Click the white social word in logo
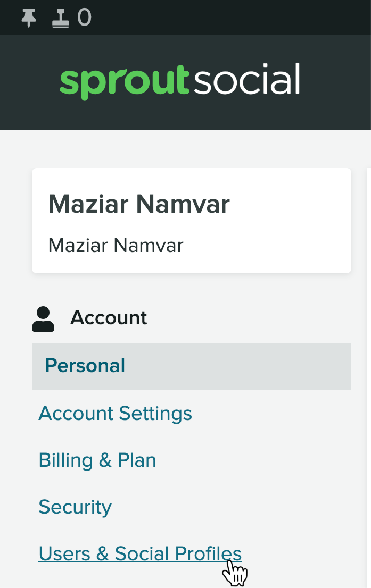 (x=246, y=79)
